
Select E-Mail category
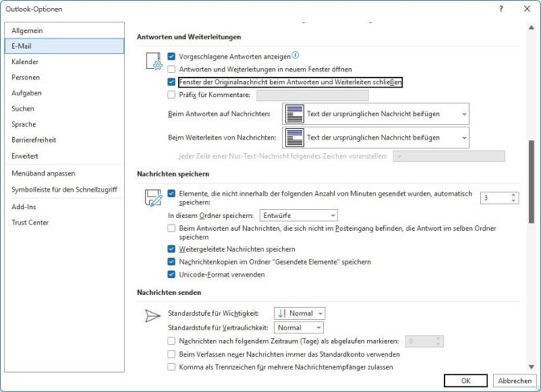pyautogui.click(x=65, y=46)
